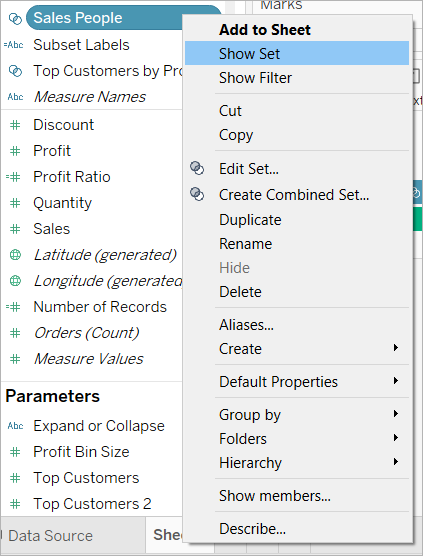
Task: Click the Create Combined Set icon
Action: pos(197,194)
